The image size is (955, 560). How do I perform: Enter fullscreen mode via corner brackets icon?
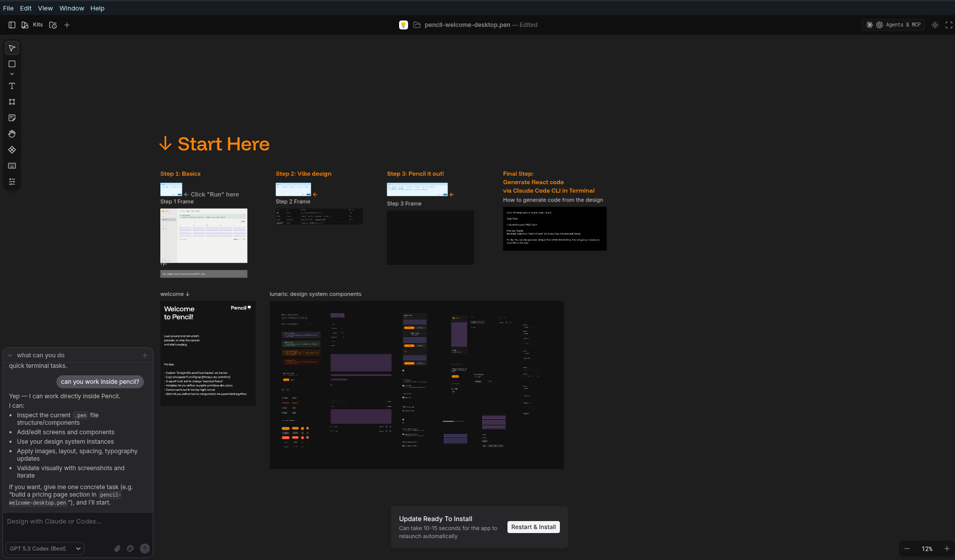coord(949,25)
